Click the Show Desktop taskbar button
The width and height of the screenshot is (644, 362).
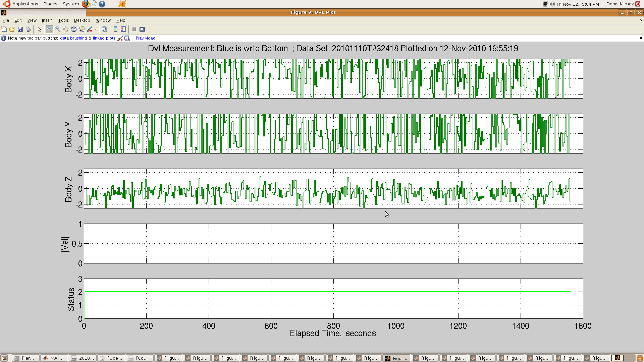(x=4, y=358)
